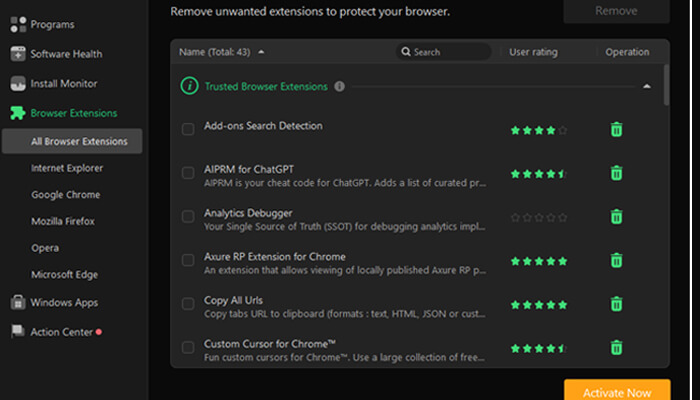Delete Copy All Urls via trash icon

616,304
